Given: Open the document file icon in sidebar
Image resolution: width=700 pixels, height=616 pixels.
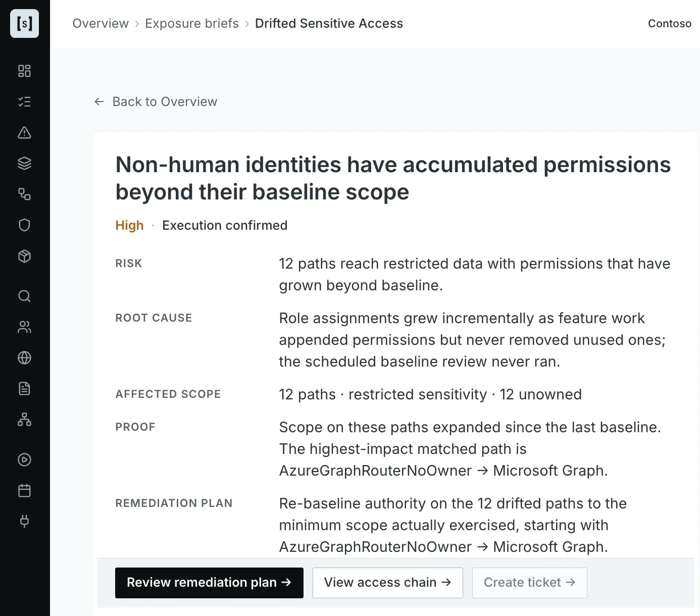Looking at the screenshot, I should point(24,388).
